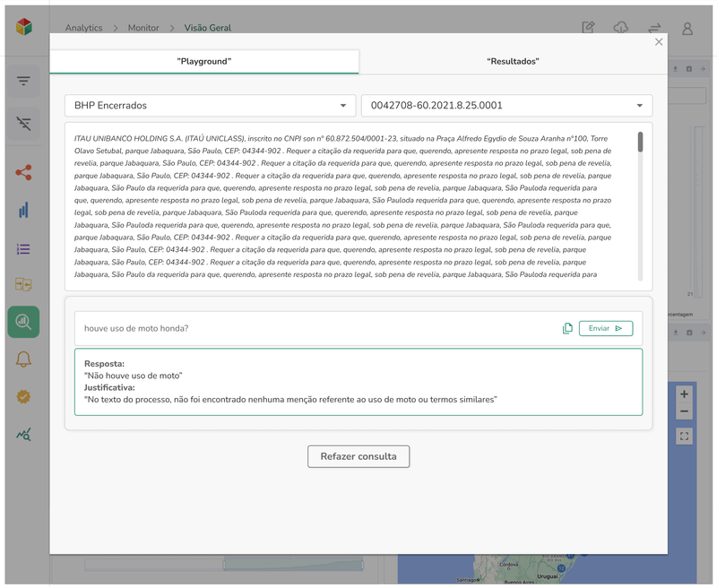Click the copy icon beside Enviar
The height and width of the screenshot is (588, 717).
[567, 328]
